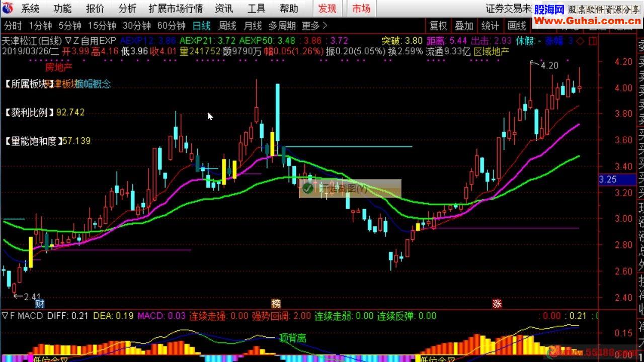644x362 pixels.
Task: Expand the main indicator triangle before Z自用EXP
Action: (x=69, y=41)
